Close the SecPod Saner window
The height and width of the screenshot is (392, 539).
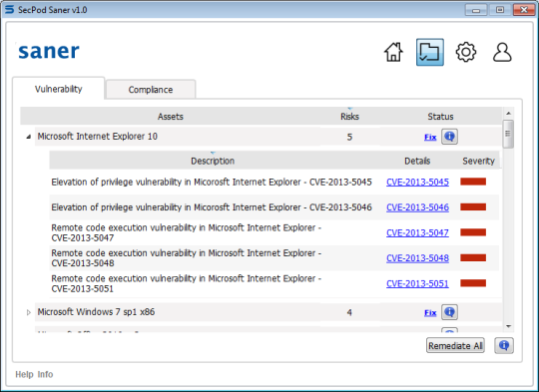coord(524,10)
